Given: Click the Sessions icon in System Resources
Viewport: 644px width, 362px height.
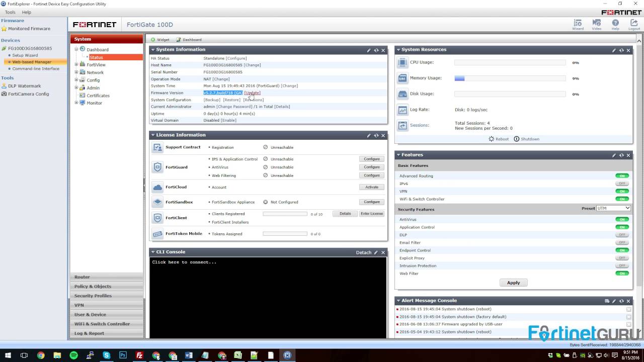Looking at the screenshot, I should click(x=403, y=125).
